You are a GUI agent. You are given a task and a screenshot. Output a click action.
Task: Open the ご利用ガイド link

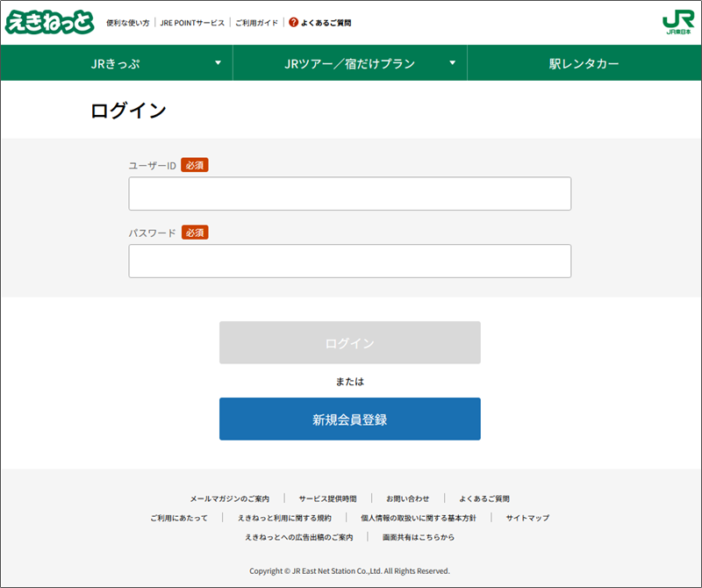pos(256,23)
